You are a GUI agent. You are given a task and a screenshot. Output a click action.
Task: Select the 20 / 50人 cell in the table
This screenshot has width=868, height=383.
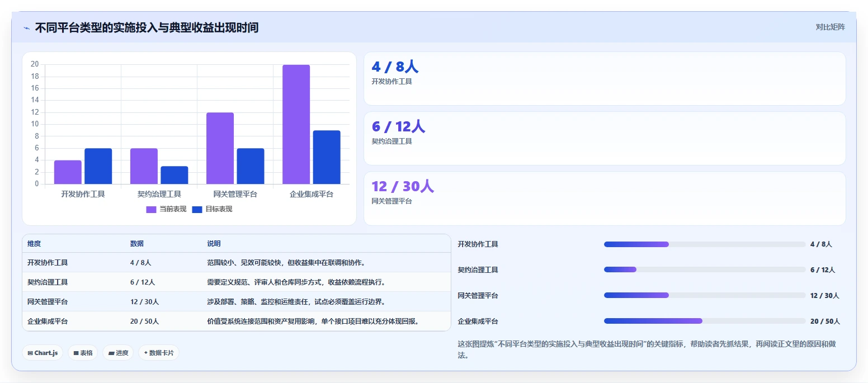point(145,321)
